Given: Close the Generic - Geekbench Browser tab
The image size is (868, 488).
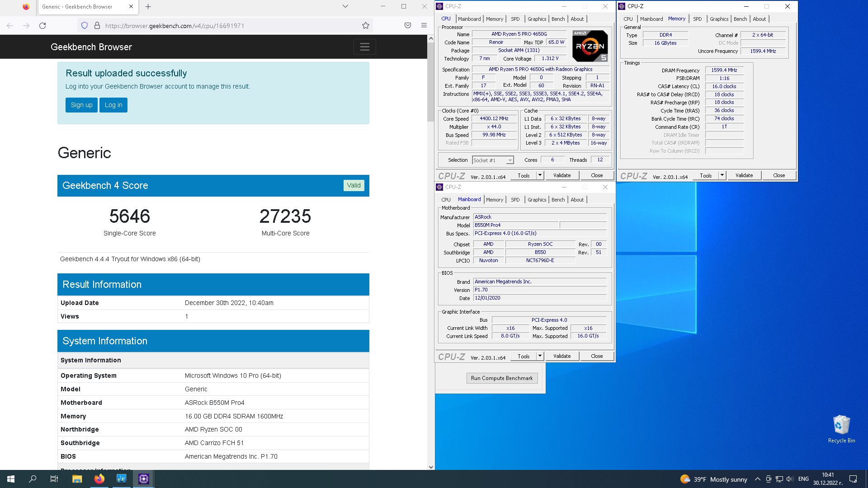Looking at the screenshot, I should click(131, 7).
